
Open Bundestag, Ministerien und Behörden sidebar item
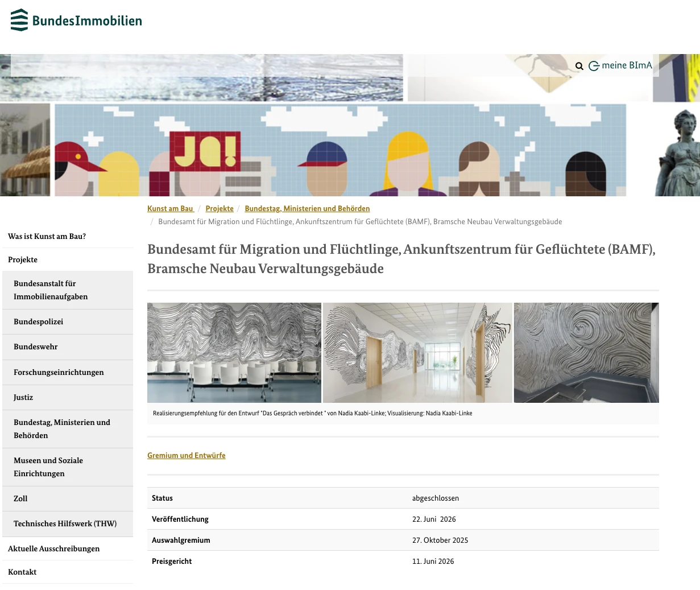coord(68,429)
